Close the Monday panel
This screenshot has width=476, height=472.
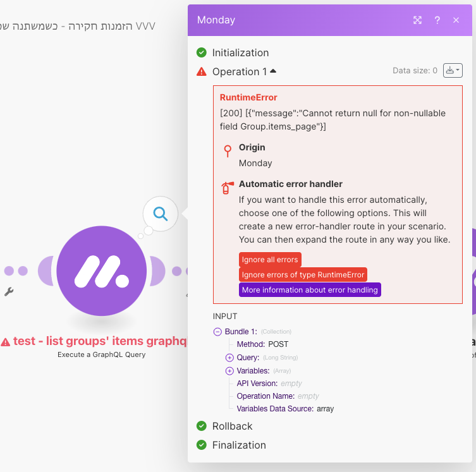pos(456,20)
